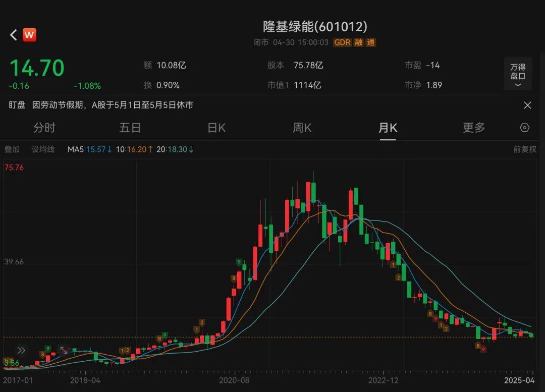
Task: Click the stock title 隆基绿能(601012)
Action: (x=315, y=26)
